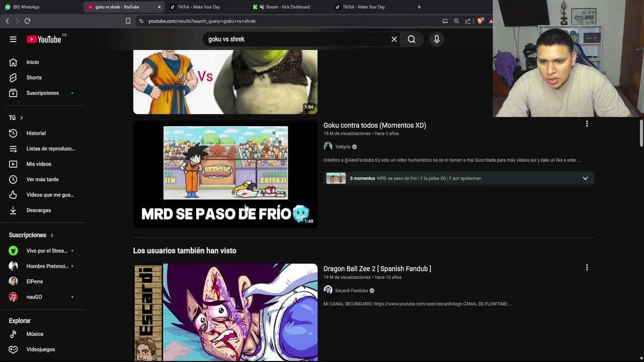Open the Goku vs Shrek video thumbnail
Image resolution: width=644 pixels, height=362 pixels.
(x=225, y=81)
